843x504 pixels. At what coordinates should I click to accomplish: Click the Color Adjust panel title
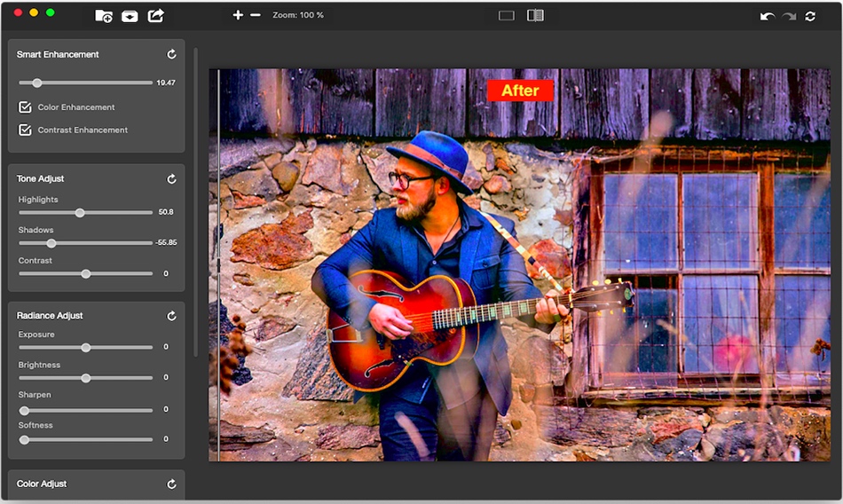42,484
